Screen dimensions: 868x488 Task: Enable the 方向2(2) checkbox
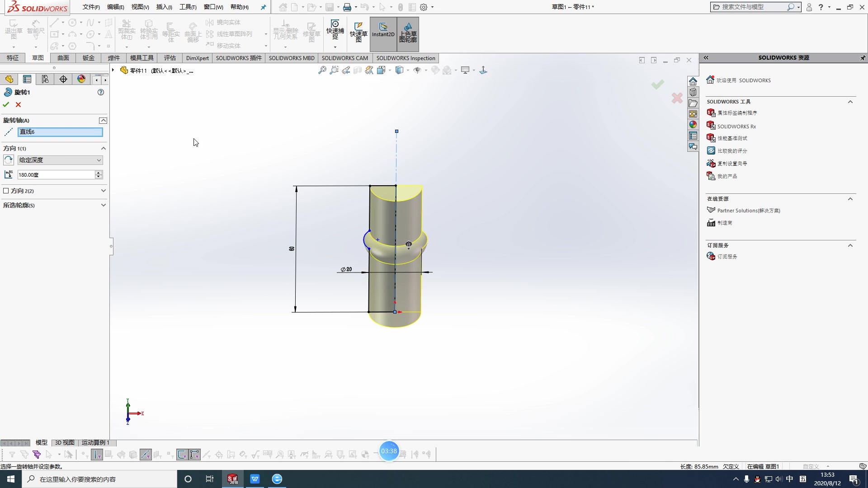6,191
